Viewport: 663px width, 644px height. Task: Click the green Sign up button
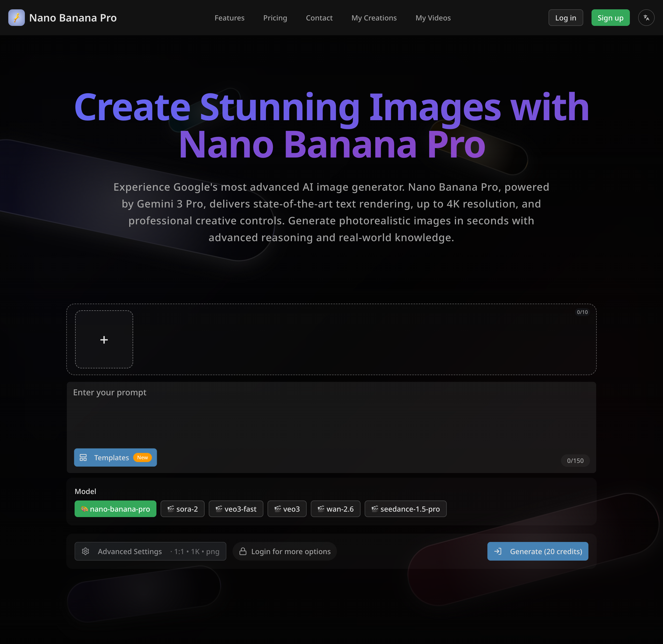[610, 18]
